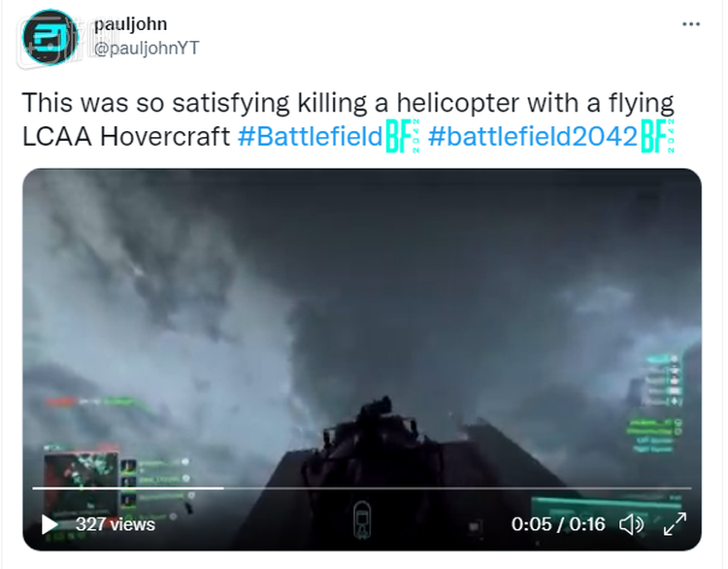Click the BF 2042 emoji after #Battlefield

click(403, 136)
